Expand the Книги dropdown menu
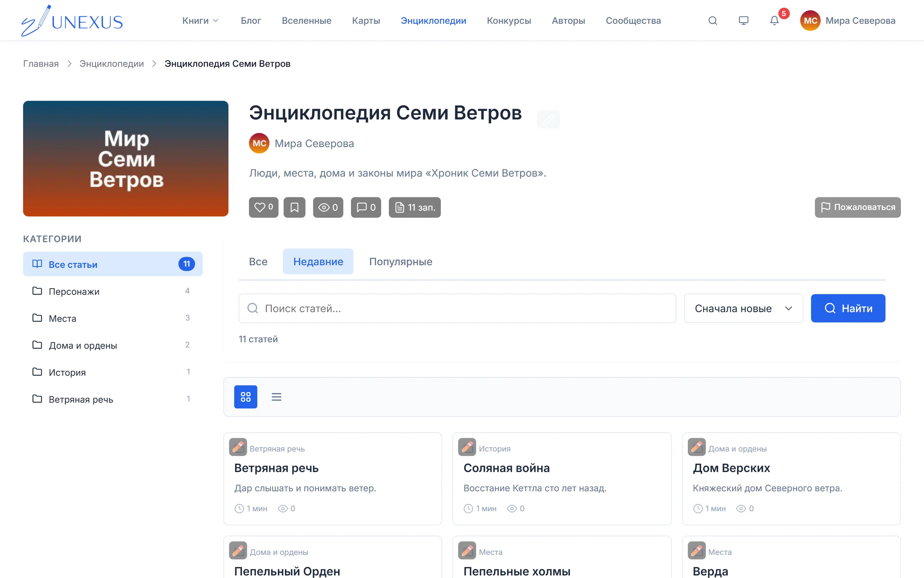 point(200,20)
